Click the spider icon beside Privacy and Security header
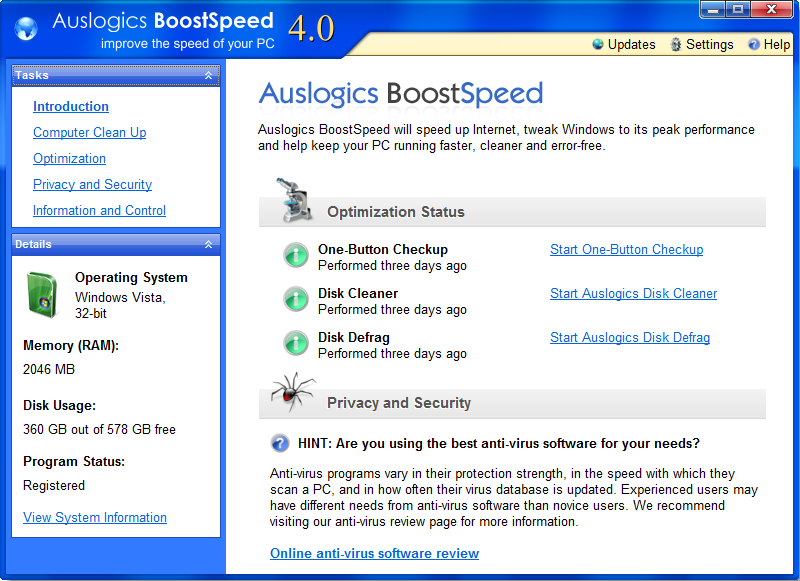 click(293, 391)
